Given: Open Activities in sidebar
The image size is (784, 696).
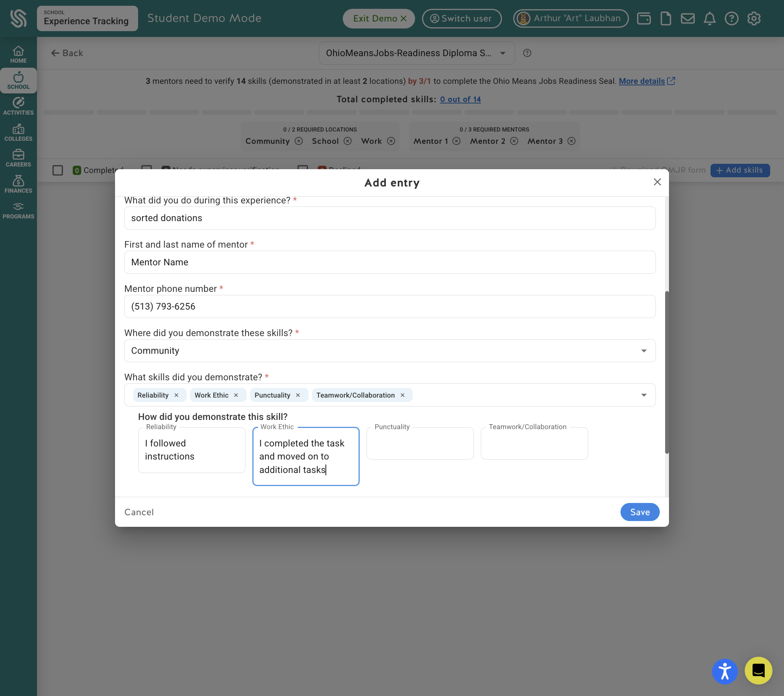Looking at the screenshot, I should coord(18,107).
